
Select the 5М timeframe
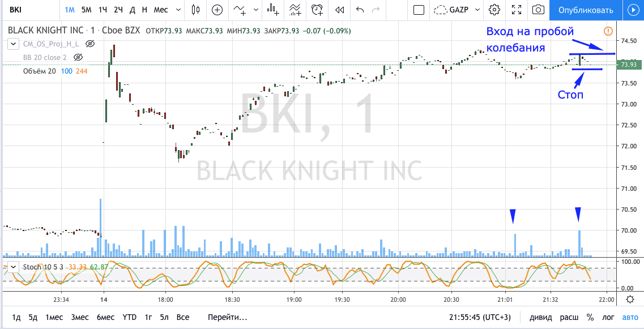tap(86, 10)
